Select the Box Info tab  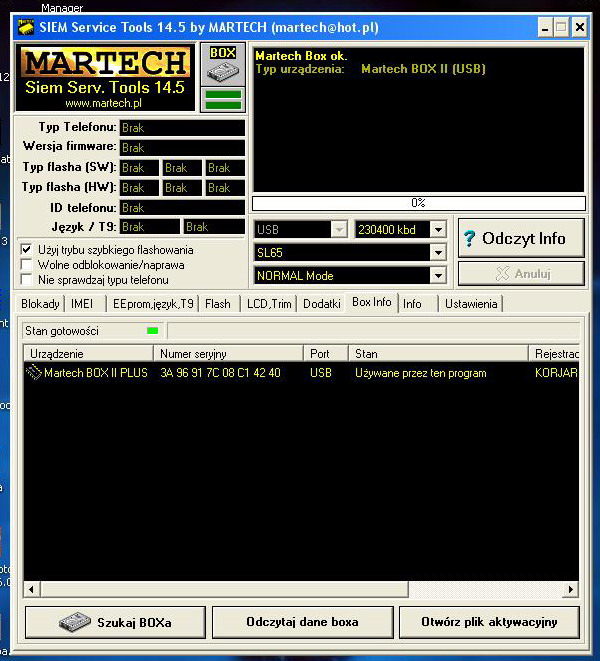pos(371,302)
